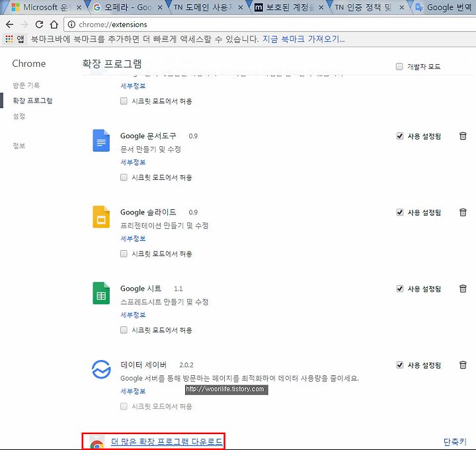
Task: Click the browser forward arrow
Action: tap(24, 24)
